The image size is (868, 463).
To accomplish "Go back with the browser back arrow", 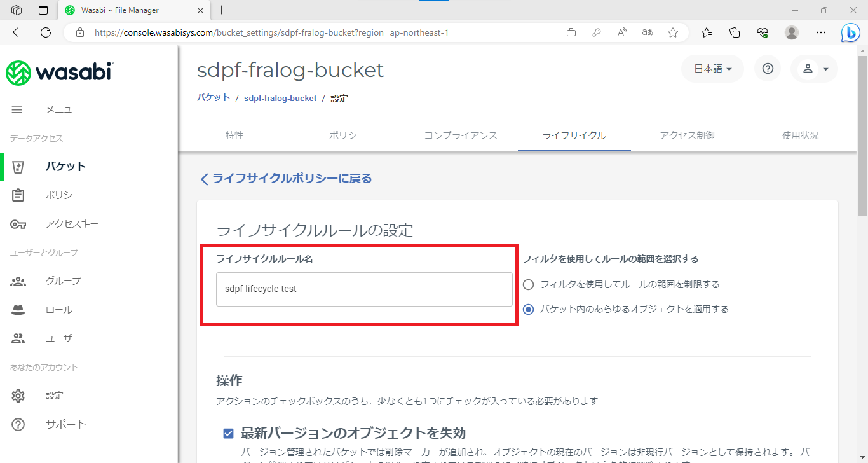I will click(18, 32).
